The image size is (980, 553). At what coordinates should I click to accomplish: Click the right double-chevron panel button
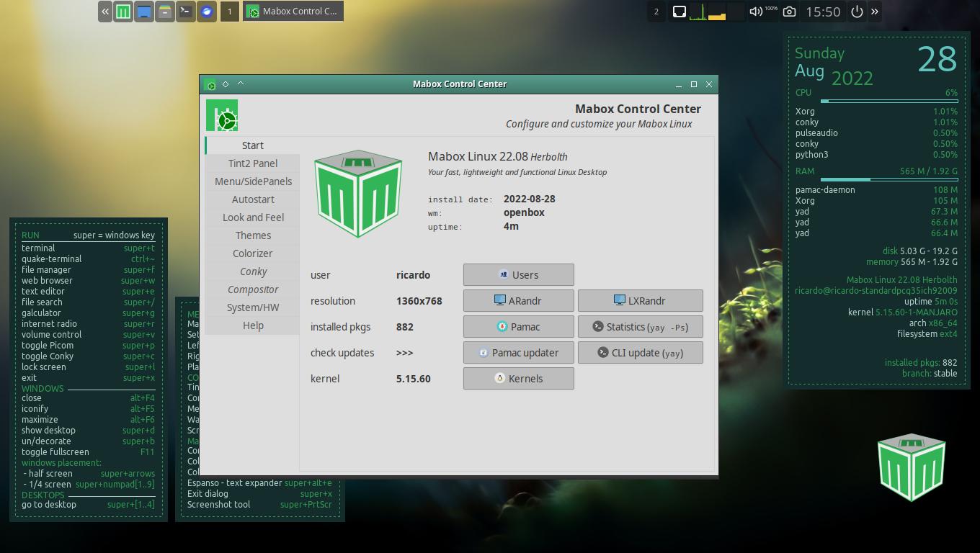coord(875,12)
